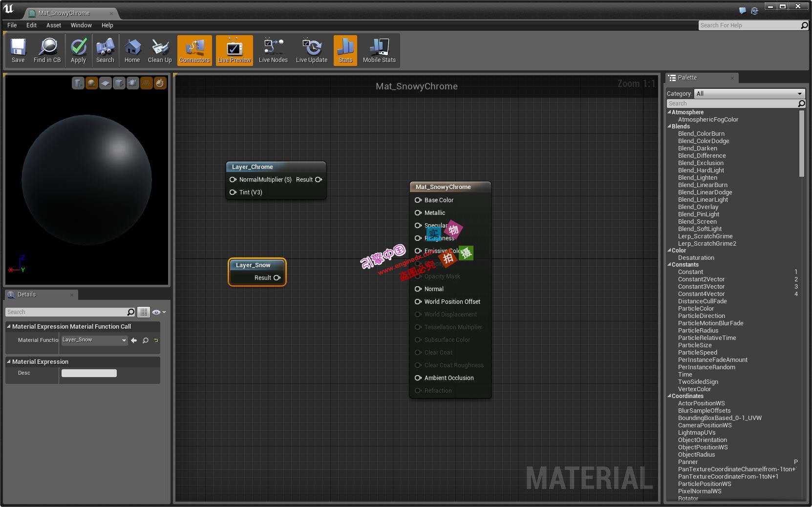Use selected mesh (teapot) for preview
Viewport: 812px width, 507px height.
pyautogui.click(x=133, y=84)
